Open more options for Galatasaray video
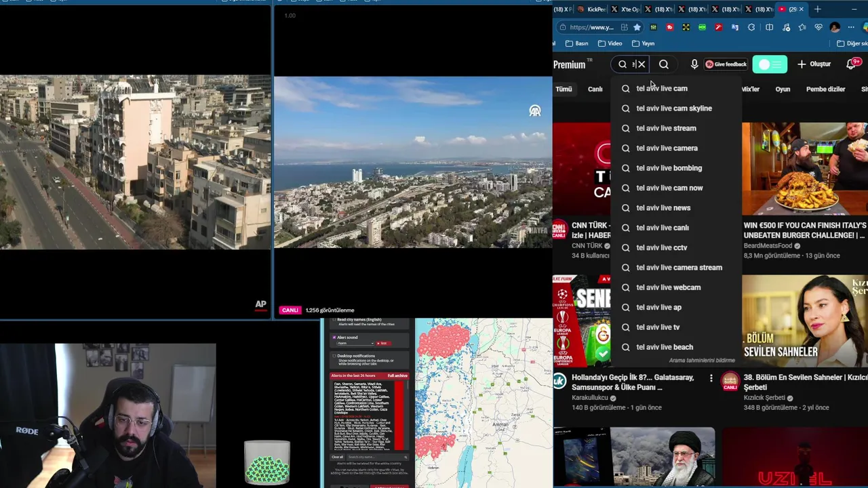 [x=711, y=378]
